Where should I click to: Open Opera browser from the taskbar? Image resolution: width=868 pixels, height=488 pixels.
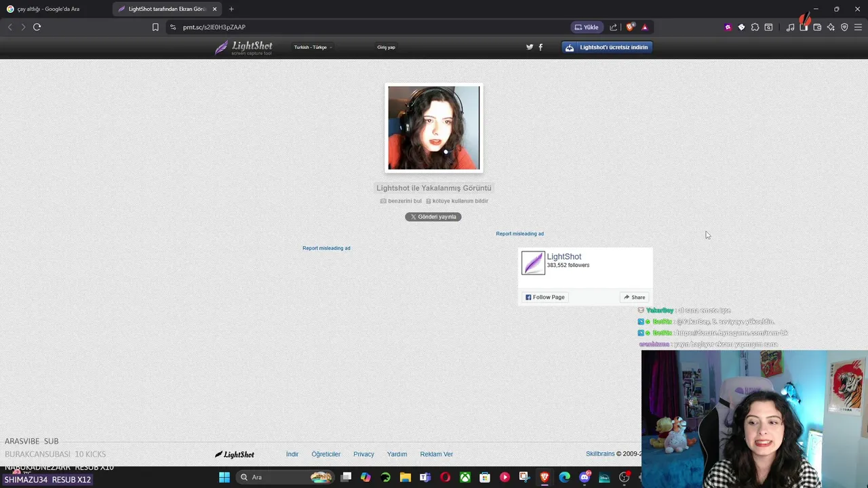pos(445,477)
